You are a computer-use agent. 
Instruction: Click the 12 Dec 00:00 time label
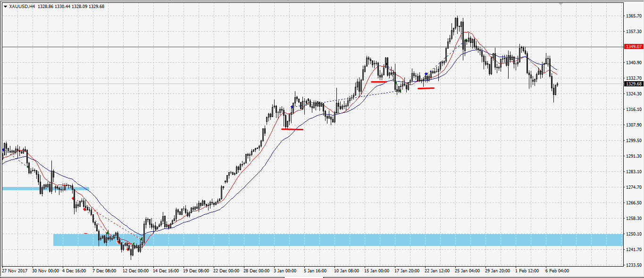pyautogui.click(x=136, y=271)
